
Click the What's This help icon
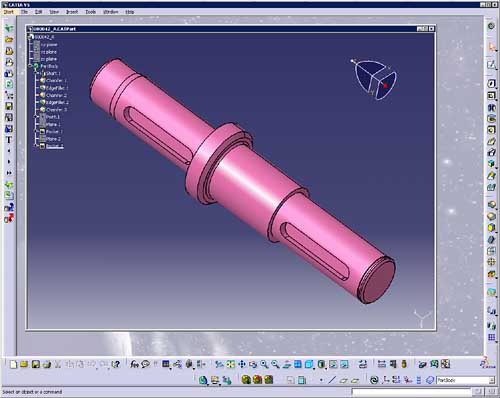(x=115, y=364)
